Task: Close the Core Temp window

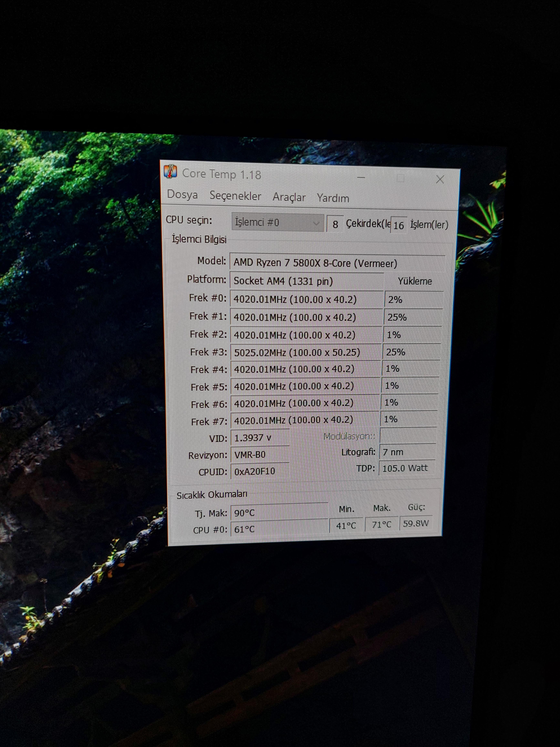Action: [x=440, y=180]
